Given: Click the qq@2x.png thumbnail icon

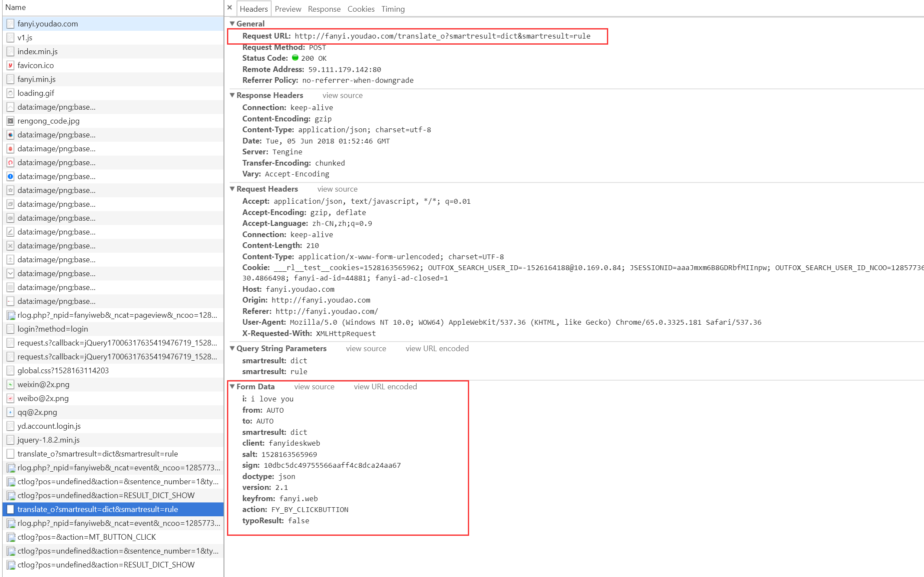Looking at the screenshot, I should 10,412.
